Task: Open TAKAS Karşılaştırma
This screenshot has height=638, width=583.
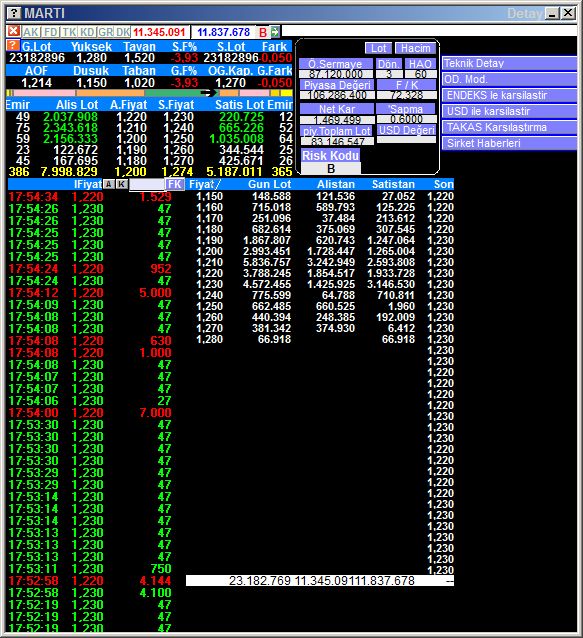Action: (x=509, y=127)
